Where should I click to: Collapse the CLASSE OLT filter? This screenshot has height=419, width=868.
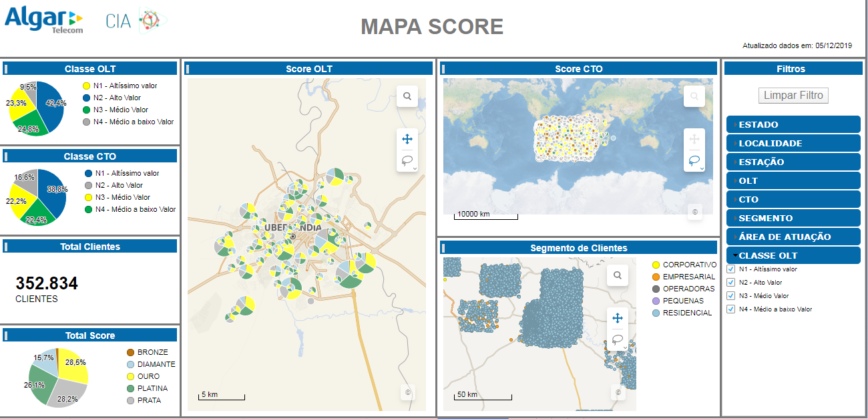[x=793, y=255]
